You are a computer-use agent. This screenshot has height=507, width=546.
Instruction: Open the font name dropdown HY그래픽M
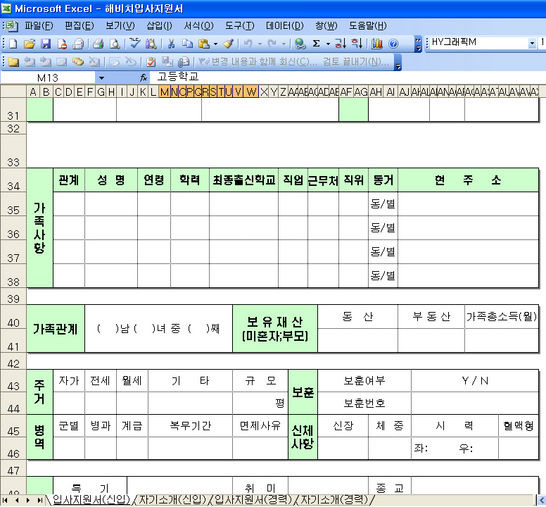point(532,43)
